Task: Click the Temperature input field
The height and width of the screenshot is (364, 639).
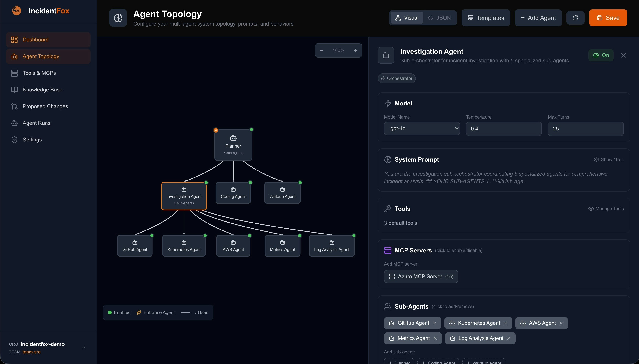Action: [x=504, y=129]
